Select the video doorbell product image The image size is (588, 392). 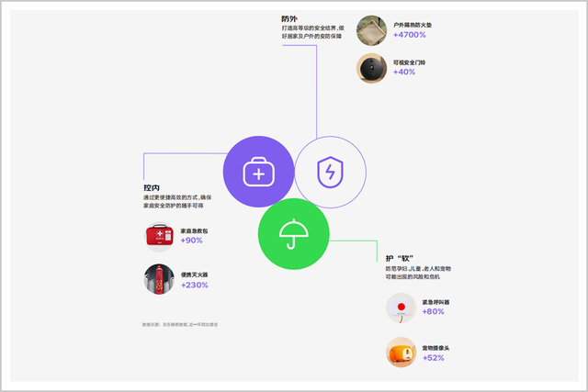[x=372, y=68]
